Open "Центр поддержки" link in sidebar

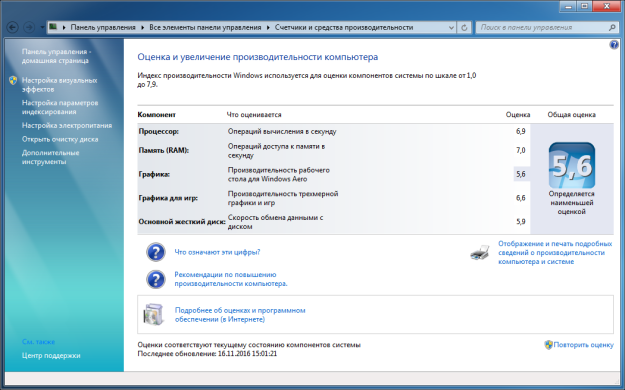pos(51,356)
